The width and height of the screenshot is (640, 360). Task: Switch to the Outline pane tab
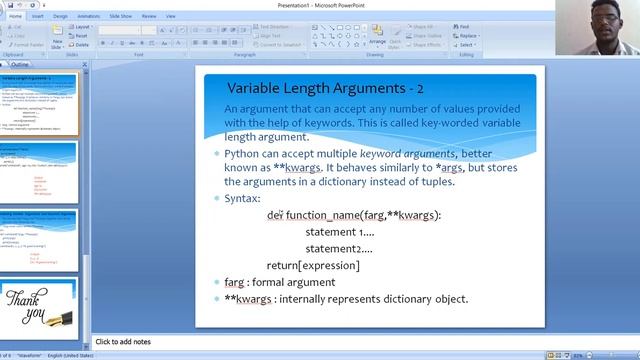[20, 64]
